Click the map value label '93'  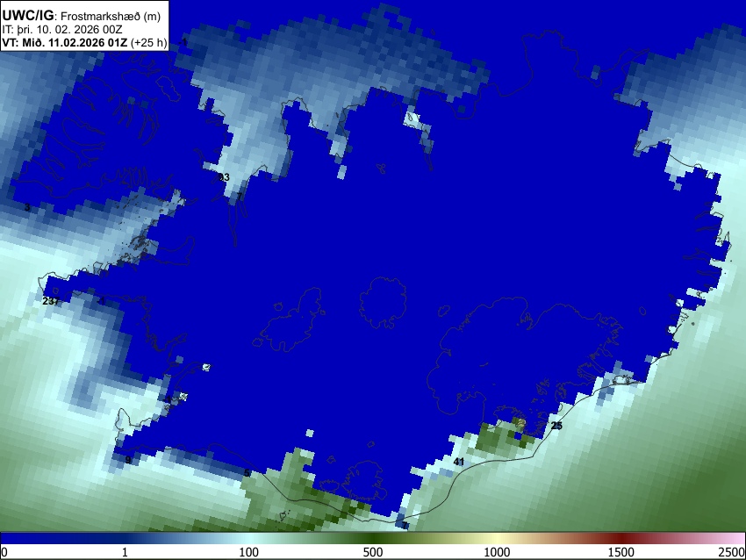[x=224, y=177]
